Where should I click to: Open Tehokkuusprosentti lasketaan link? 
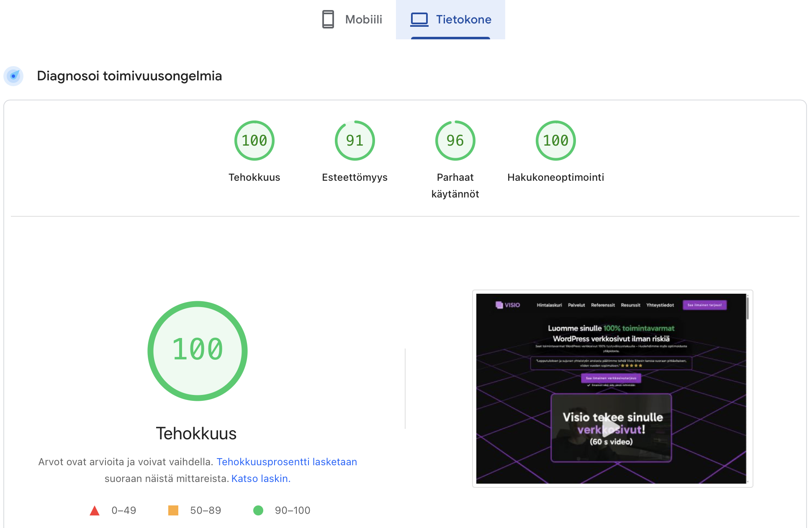pos(287,462)
